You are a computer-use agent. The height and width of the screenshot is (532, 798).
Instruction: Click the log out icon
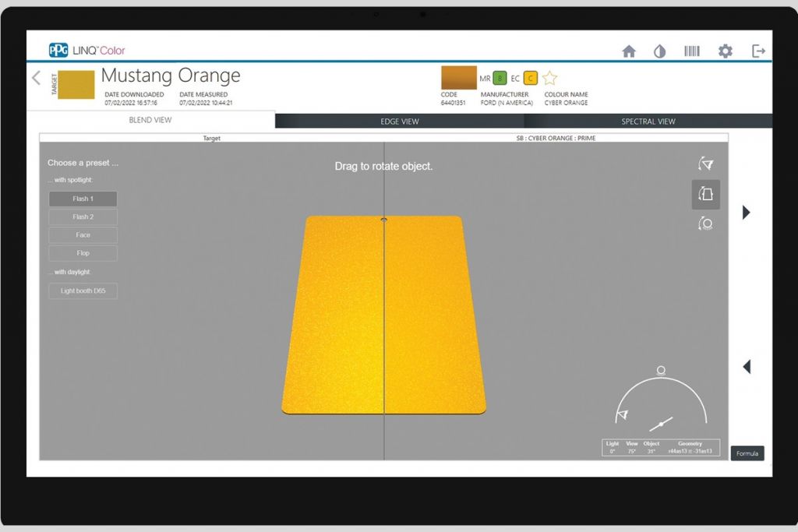pyautogui.click(x=758, y=51)
